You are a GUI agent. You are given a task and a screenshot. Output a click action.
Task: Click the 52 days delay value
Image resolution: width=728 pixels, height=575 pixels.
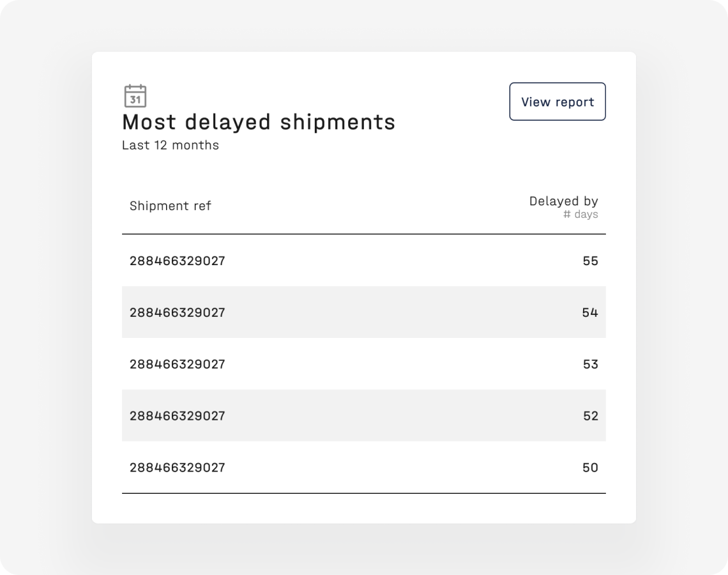point(590,415)
